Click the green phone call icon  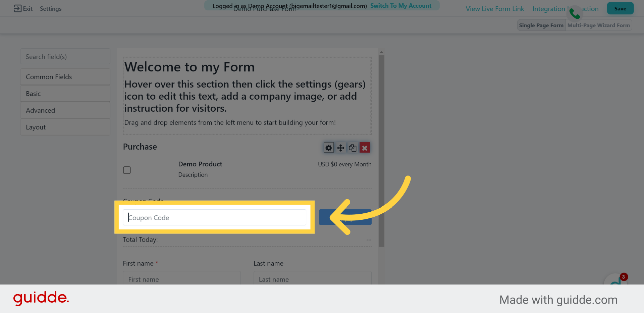click(575, 14)
